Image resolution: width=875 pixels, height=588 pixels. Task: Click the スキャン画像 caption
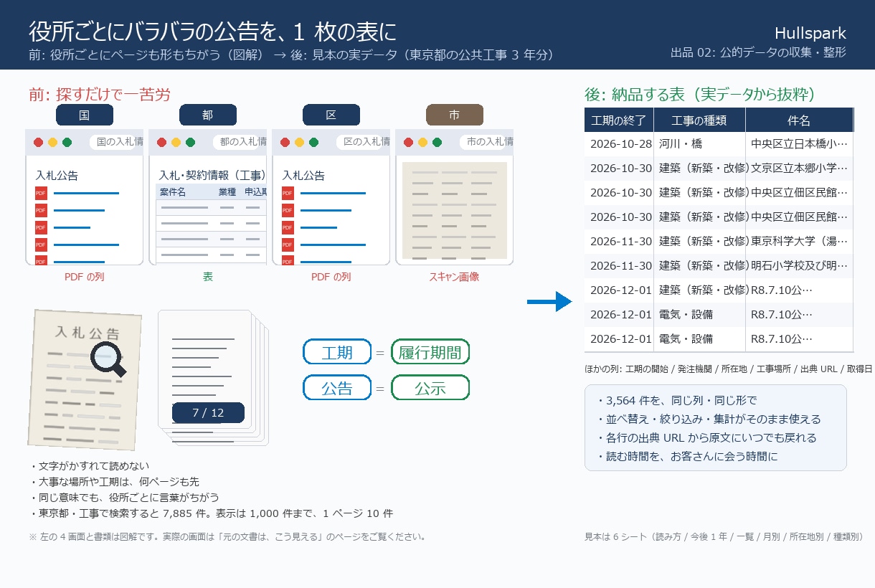coord(454,276)
